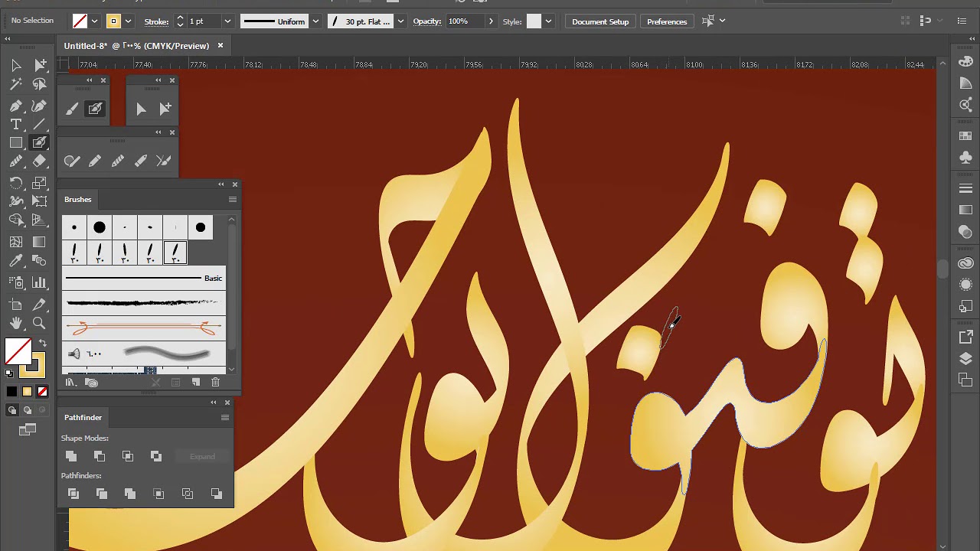Click the Preferences button

(x=667, y=21)
